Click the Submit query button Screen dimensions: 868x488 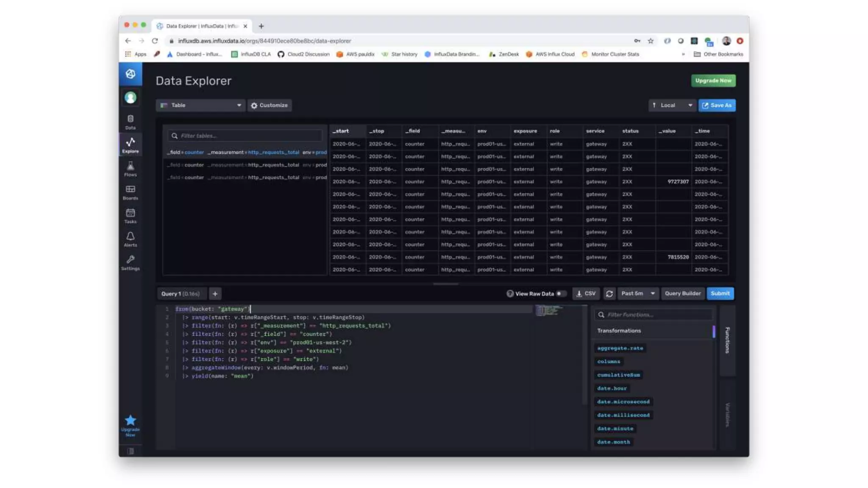720,294
